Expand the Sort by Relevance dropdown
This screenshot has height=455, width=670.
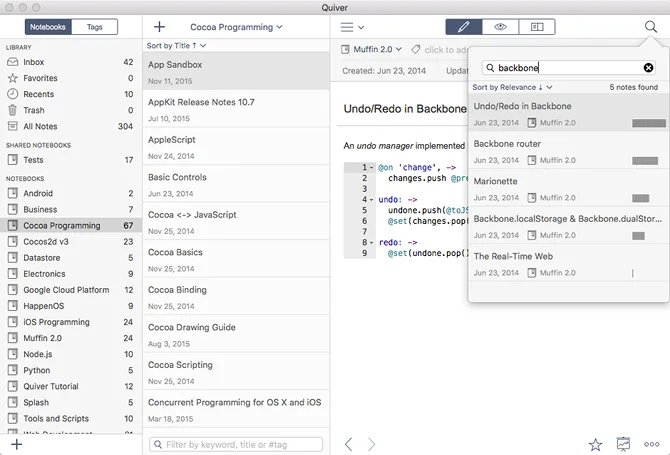click(x=512, y=87)
